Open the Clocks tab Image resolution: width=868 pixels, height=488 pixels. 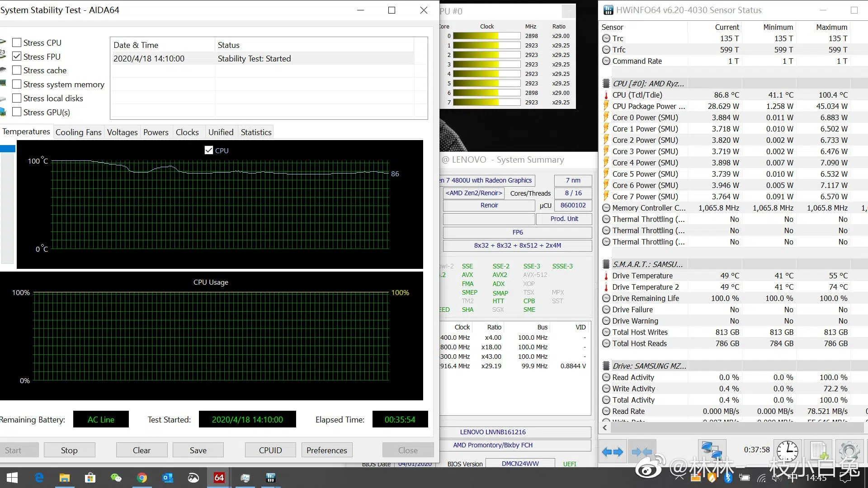point(187,132)
